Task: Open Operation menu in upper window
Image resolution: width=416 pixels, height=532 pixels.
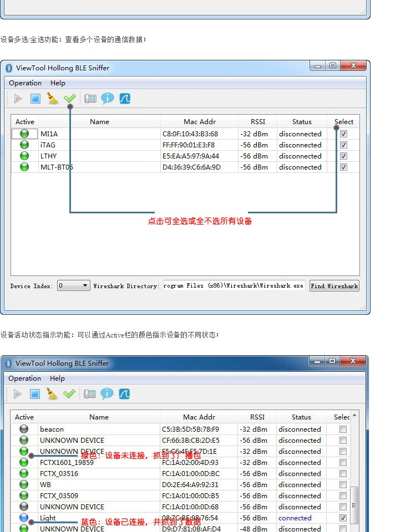Action: pos(25,83)
